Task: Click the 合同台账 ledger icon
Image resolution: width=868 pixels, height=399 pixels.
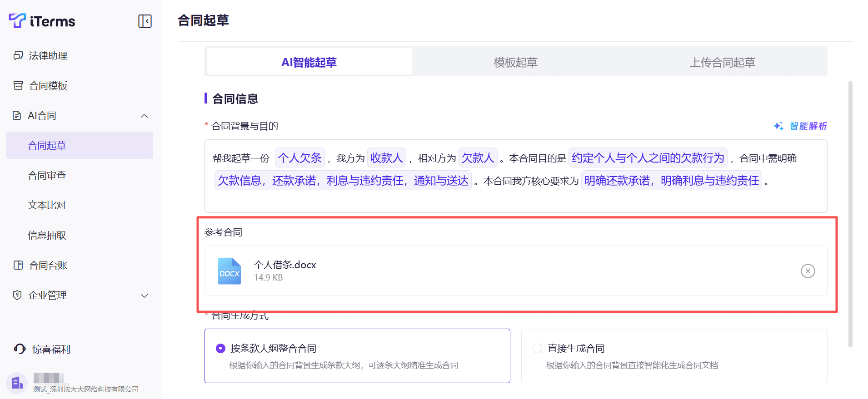Action: coord(18,265)
